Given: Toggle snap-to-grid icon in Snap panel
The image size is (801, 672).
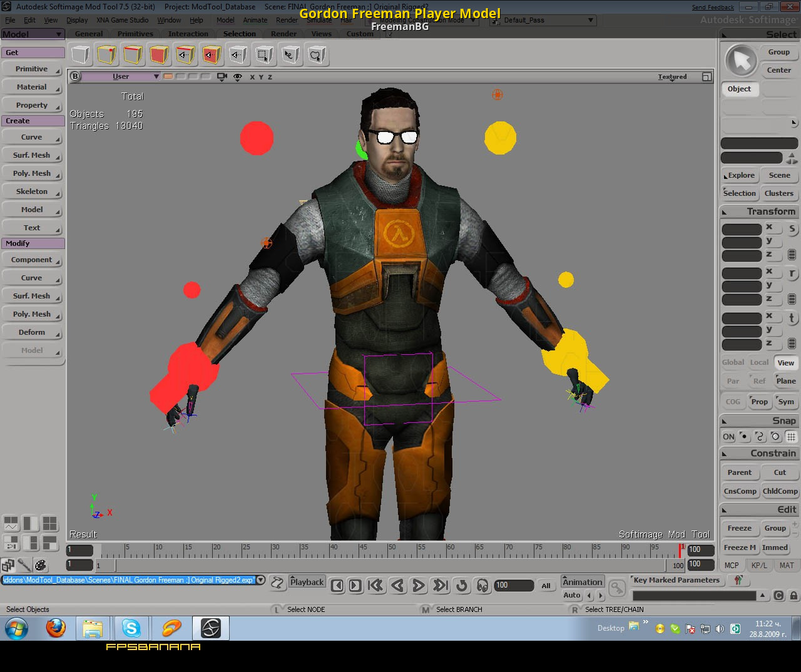Looking at the screenshot, I should pyautogui.click(x=792, y=437).
